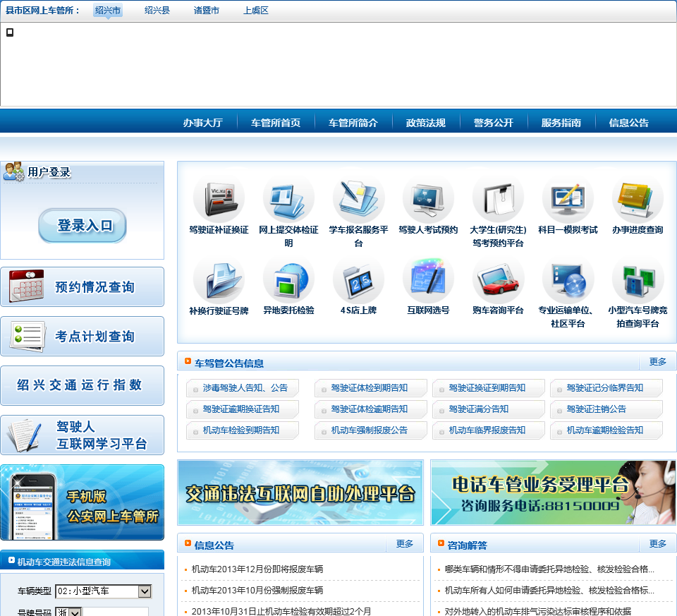677x616 pixels.
Task: Open the 专业运输单位、社区平台 icon
Action: click(568, 280)
